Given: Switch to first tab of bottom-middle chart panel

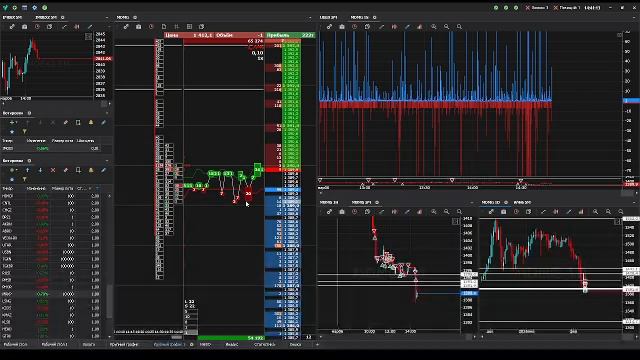Looking at the screenshot, I should 329,202.
